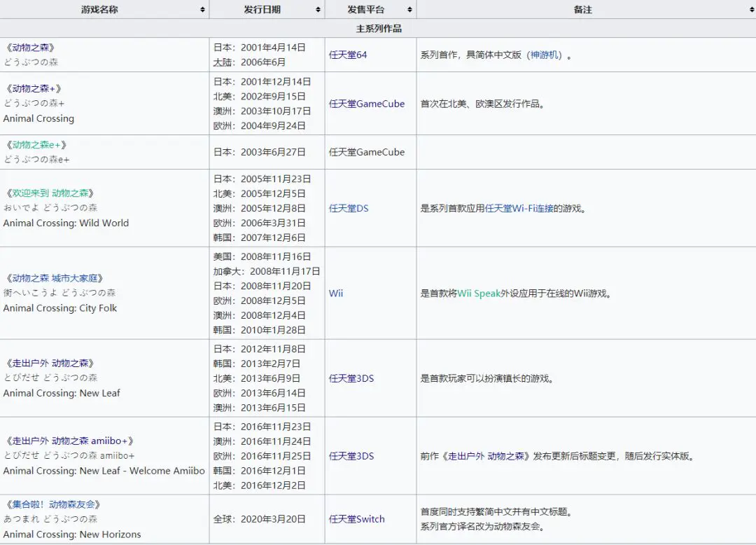The height and width of the screenshot is (545, 756).
Task: Open the 任天堂3DS link for New Leaf
Action: (x=351, y=378)
